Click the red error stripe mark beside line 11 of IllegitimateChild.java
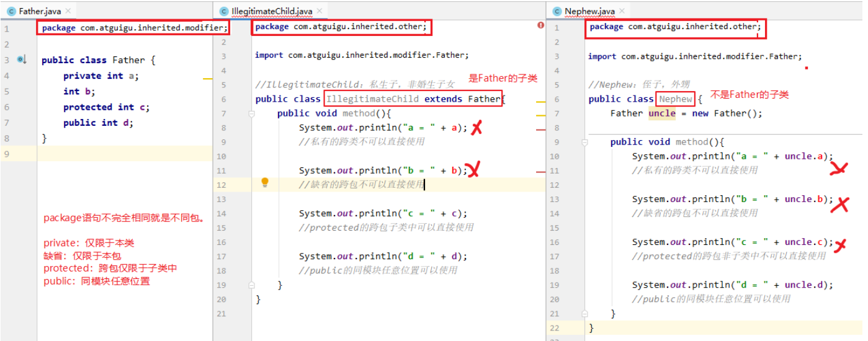868x341 pixels. (540, 172)
